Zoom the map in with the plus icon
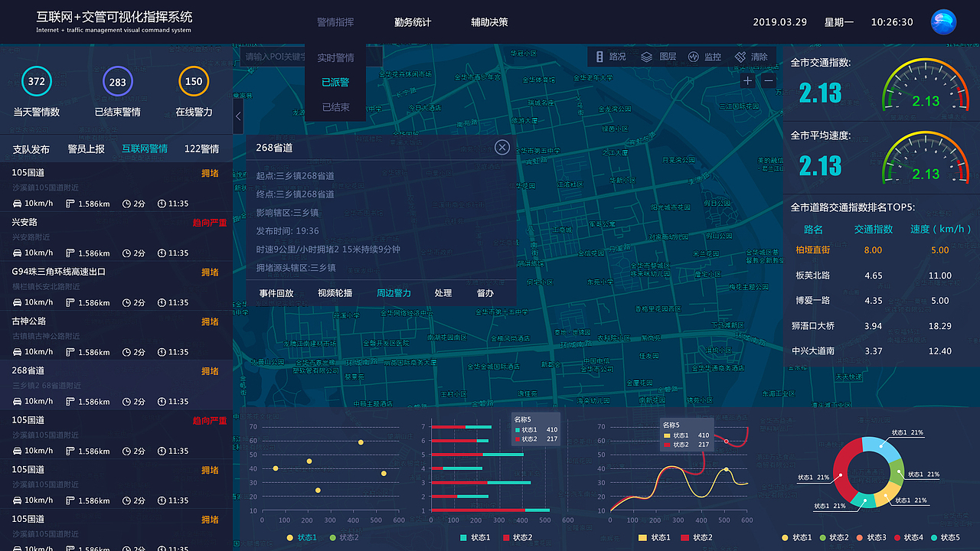This screenshot has height=551, width=980. 746,80
